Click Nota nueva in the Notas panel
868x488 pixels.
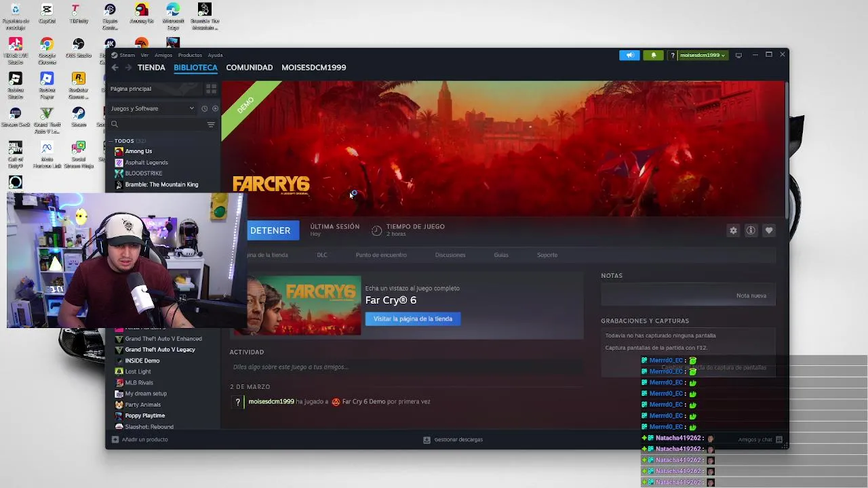pos(751,296)
